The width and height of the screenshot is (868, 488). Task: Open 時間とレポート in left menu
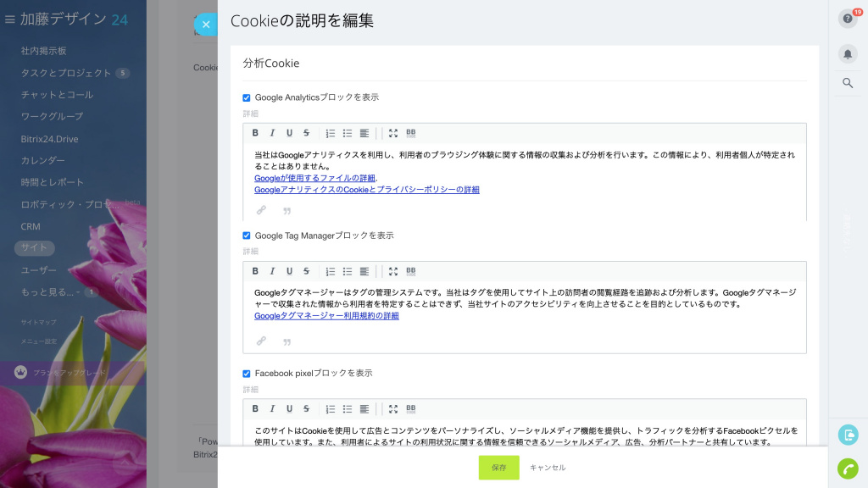52,182
